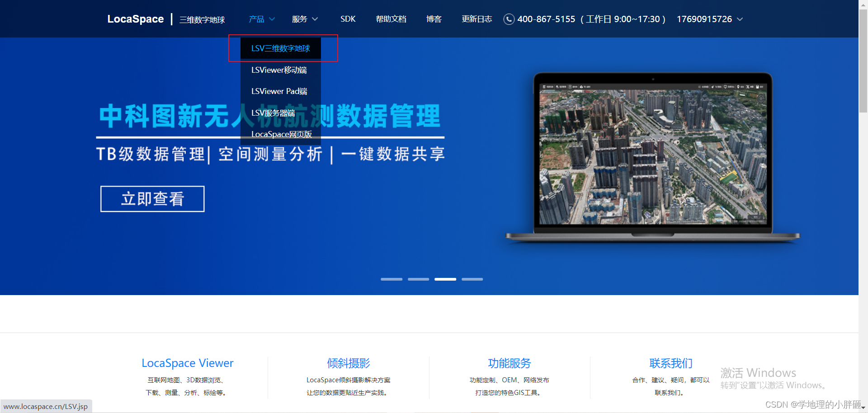
Task: Switch to the first carousel slide indicator
Action: pyautogui.click(x=392, y=279)
